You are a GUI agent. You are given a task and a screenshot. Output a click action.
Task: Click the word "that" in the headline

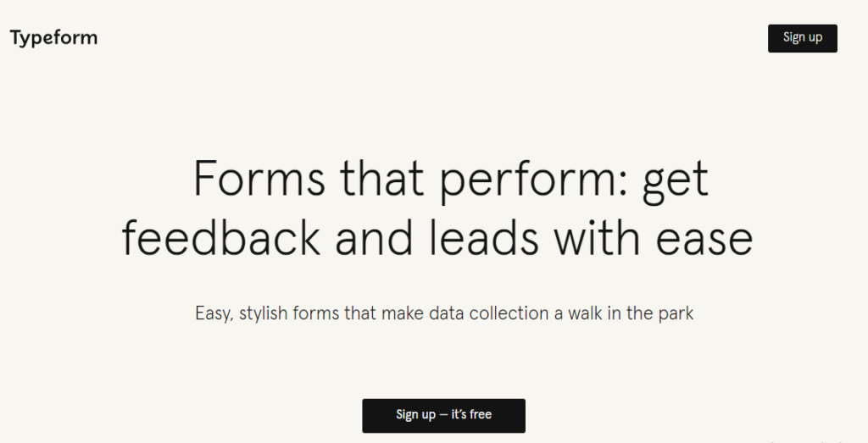(381, 180)
